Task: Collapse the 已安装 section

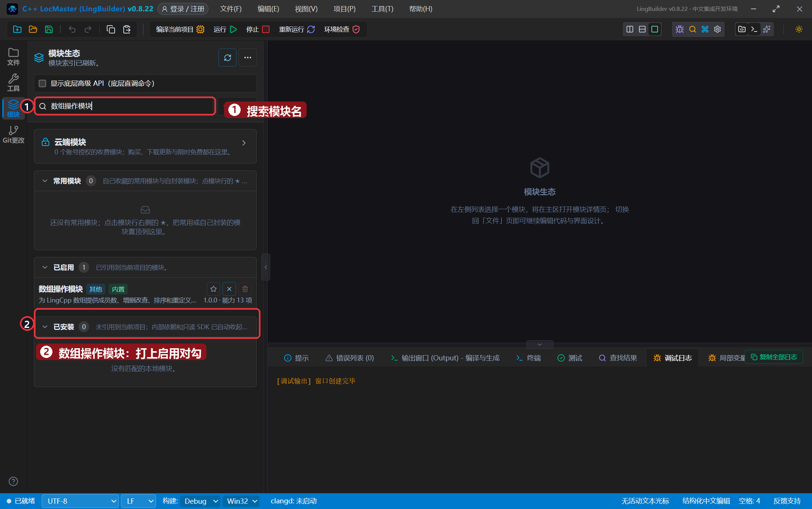Action: pyautogui.click(x=45, y=327)
